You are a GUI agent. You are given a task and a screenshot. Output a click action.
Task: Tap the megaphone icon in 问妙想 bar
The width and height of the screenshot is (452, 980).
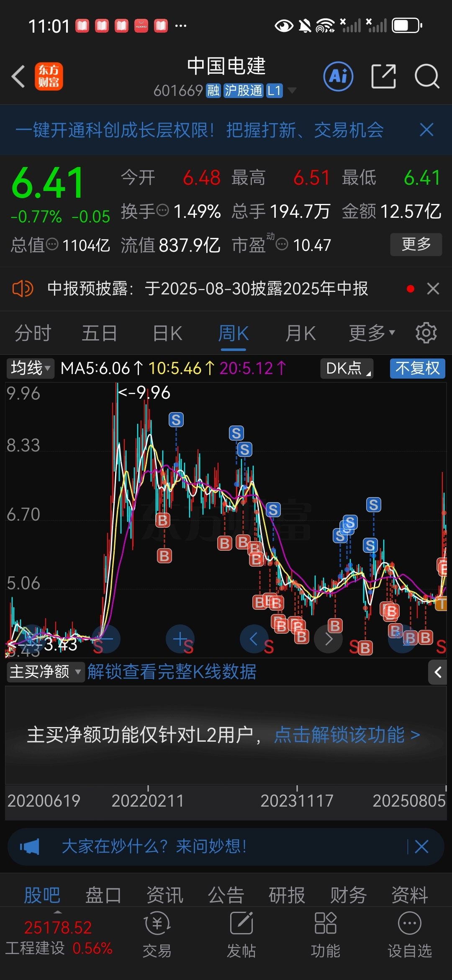[x=30, y=847]
